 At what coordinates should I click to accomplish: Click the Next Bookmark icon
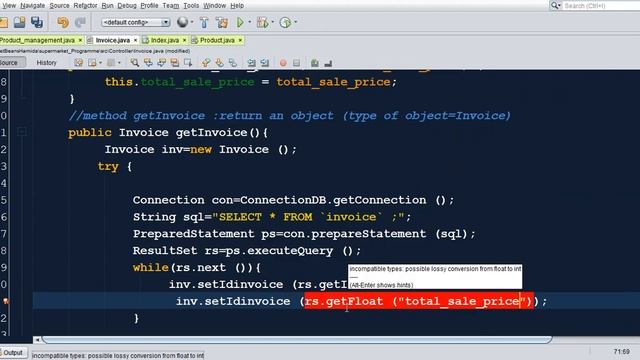point(220,62)
